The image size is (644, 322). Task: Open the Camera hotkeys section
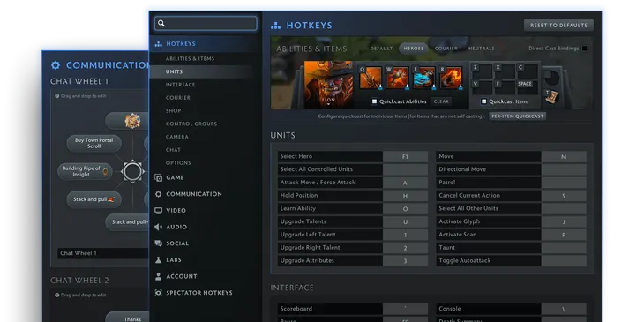[177, 137]
